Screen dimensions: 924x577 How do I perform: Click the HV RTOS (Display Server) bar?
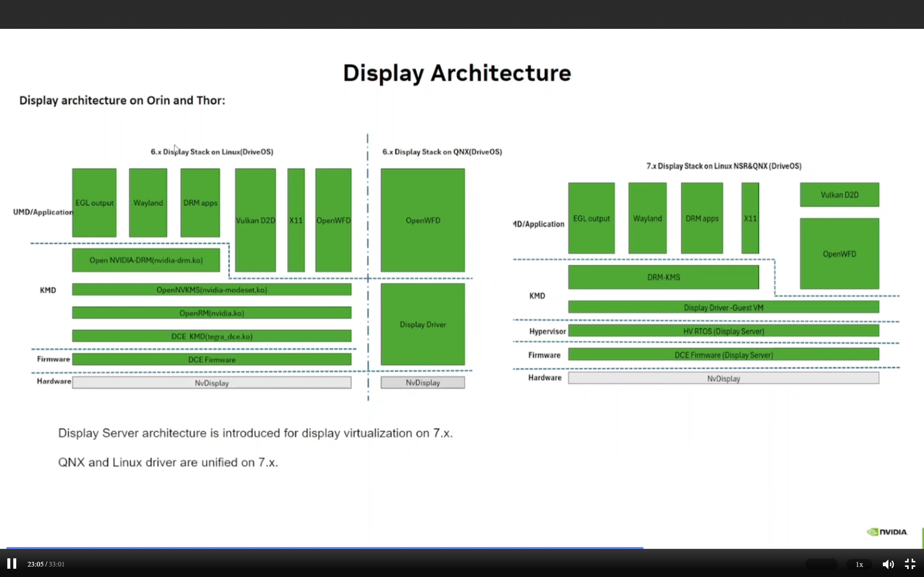click(x=723, y=331)
